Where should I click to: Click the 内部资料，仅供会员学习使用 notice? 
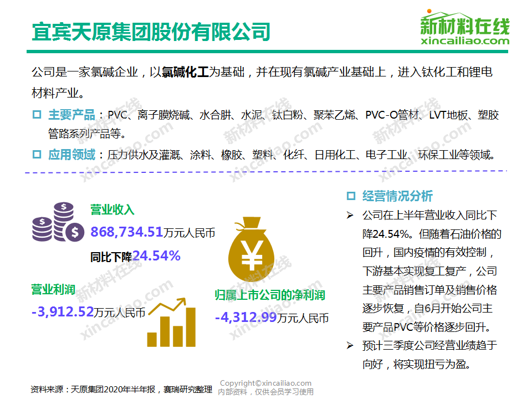point(265,392)
